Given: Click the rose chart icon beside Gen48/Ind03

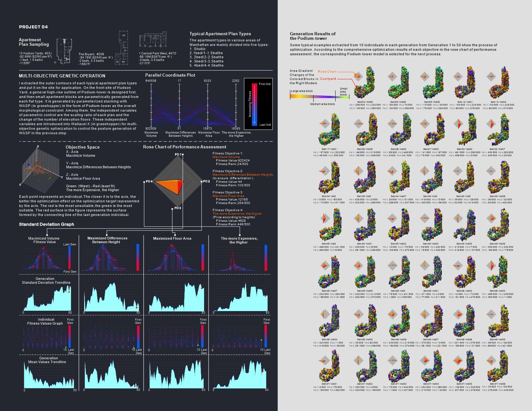Looking at the screenshot, I should click(491, 266).
